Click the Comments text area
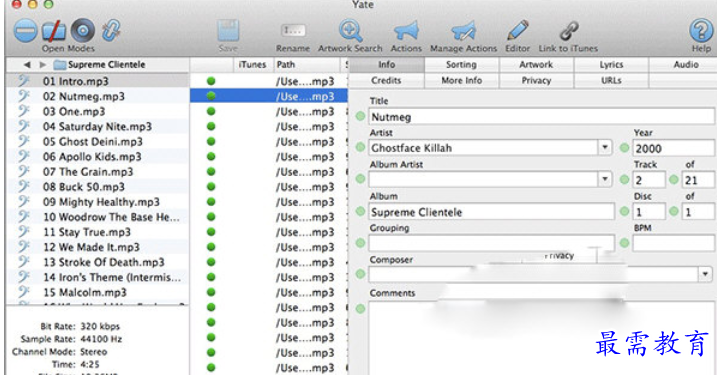 click(x=541, y=338)
